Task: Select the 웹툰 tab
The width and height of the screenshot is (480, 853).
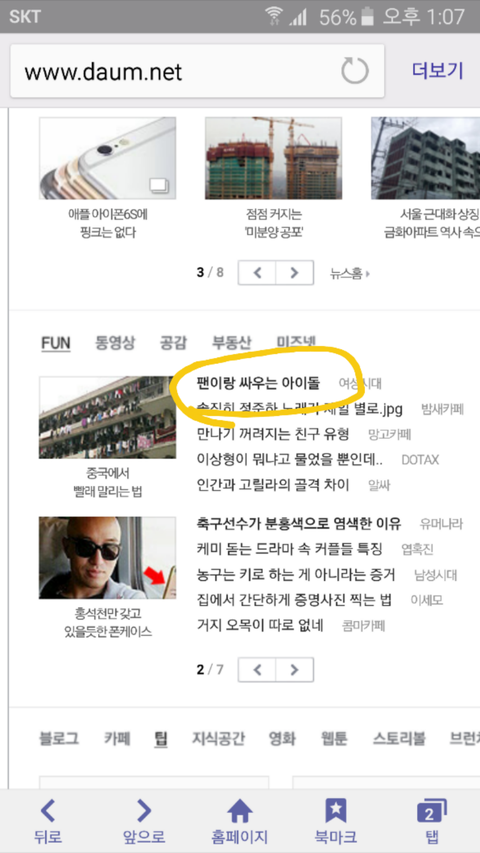Action: tap(334, 738)
